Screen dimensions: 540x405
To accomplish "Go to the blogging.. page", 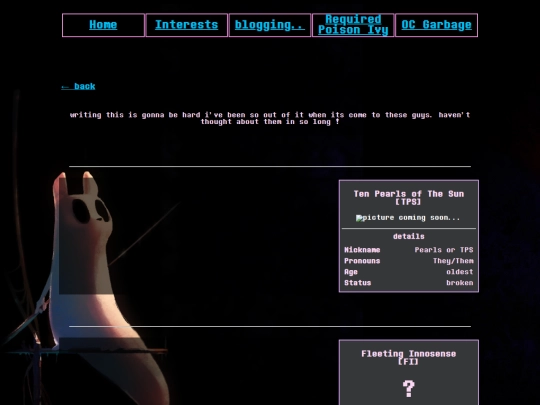I will 270,25.
